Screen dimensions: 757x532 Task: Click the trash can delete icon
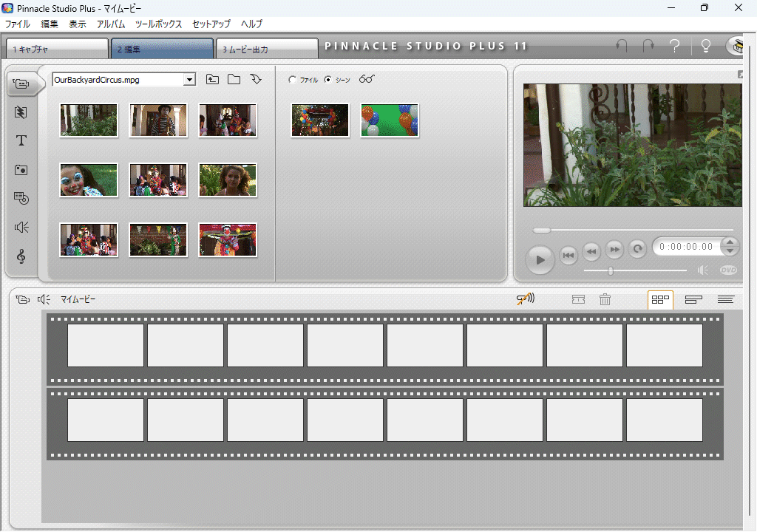tap(605, 299)
